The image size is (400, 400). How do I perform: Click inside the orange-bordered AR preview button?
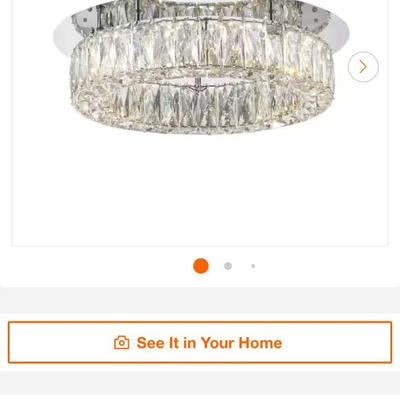(x=200, y=342)
